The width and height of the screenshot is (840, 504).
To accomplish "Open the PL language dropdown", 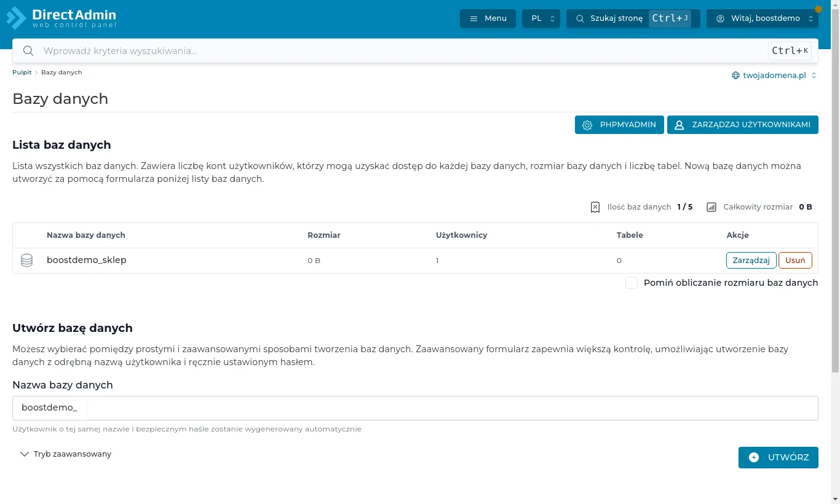I will click(541, 18).
